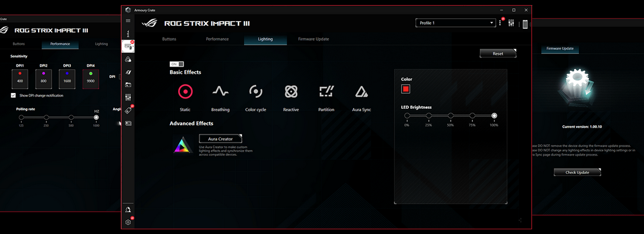
Task: Toggle the lighting ON/OFF switch
Action: pos(177,64)
